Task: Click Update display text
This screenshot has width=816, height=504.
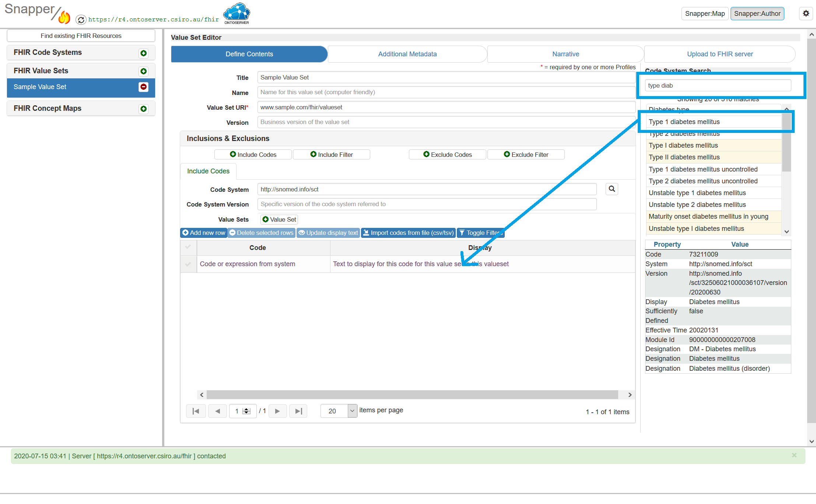Action: tap(328, 233)
